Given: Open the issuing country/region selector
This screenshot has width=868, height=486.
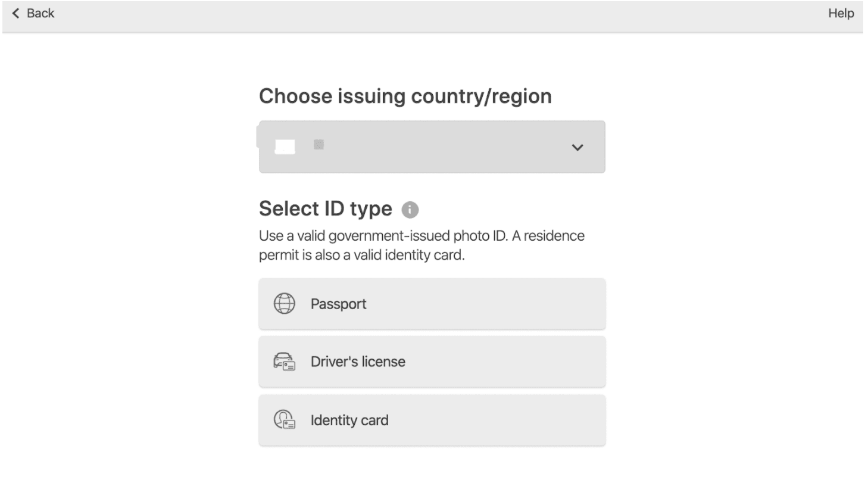Looking at the screenshot, I should point(432,147).
